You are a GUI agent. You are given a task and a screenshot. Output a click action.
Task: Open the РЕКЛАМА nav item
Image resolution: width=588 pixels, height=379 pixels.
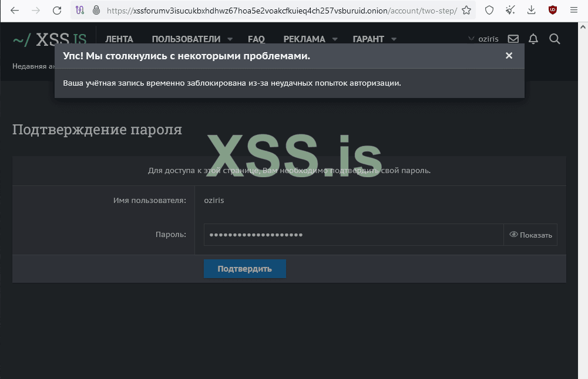click(x=304, y=39)
